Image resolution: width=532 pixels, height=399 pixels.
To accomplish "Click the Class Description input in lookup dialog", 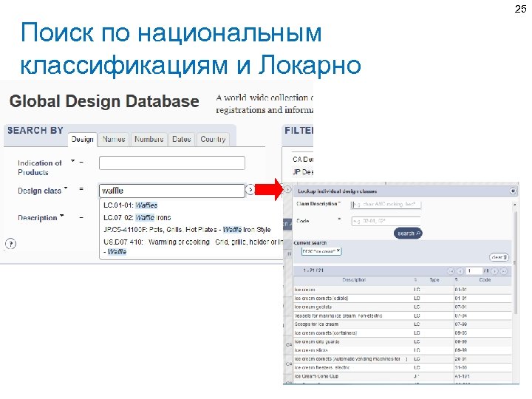I will [x=386, y=204].
